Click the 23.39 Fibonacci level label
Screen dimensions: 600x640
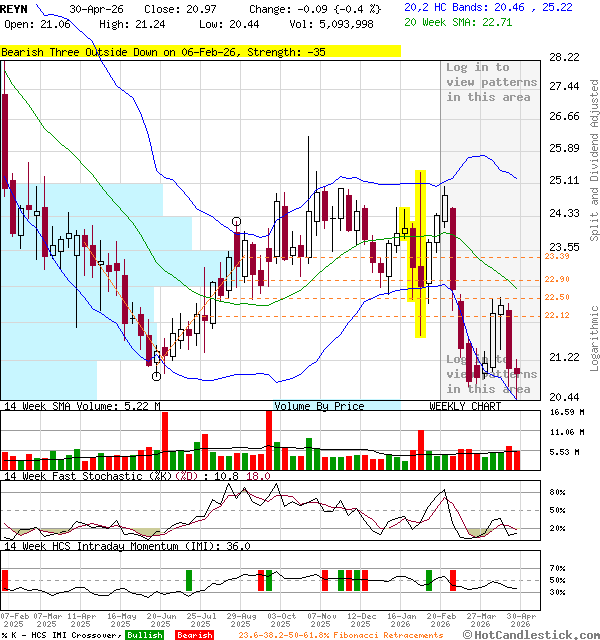(557, 257)
